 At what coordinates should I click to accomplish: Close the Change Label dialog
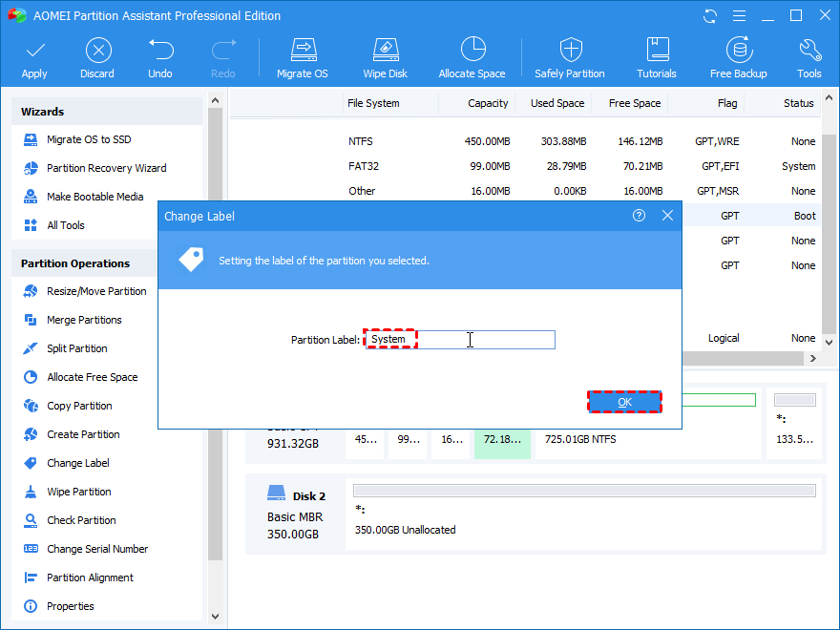(x=667, y=216)
